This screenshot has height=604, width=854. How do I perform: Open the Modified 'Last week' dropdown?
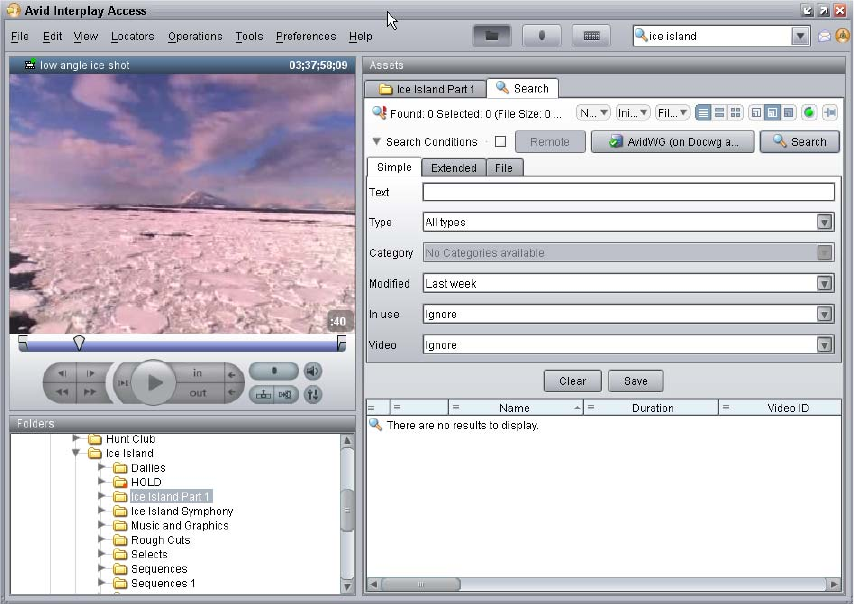click(825, 284)
